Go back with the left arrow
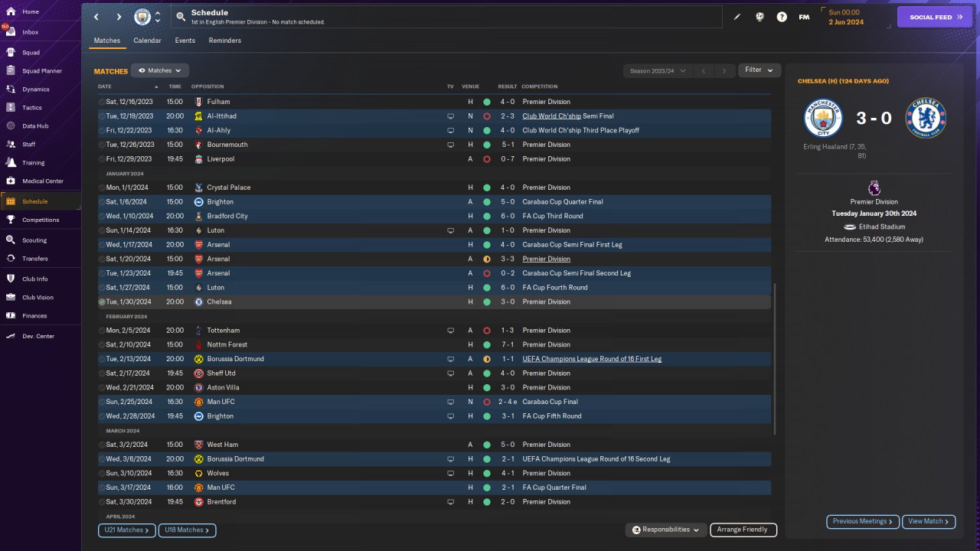This screenshot has width=980, height=551. tap(96, 17)
